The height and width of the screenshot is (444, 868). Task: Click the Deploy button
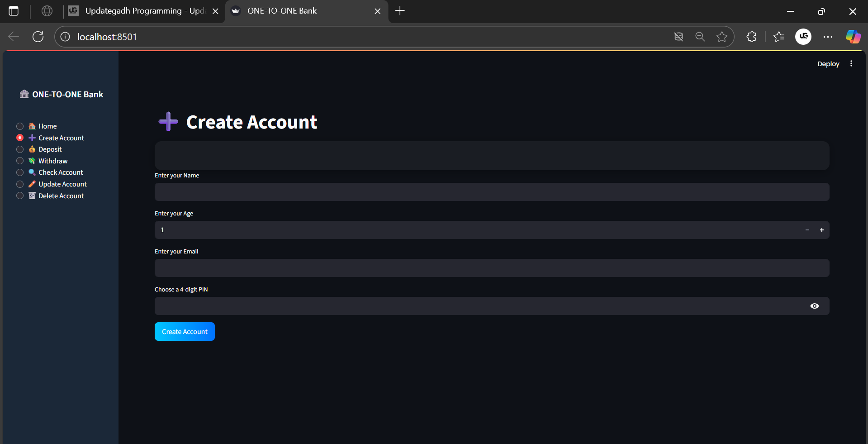(828, 64)
